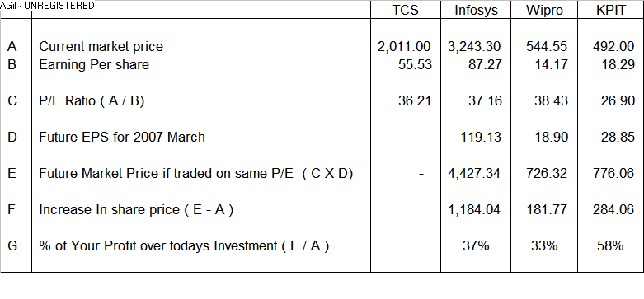Click the Earning Per share row label
Viewport: 644px width, 299px height.
(x=94, y=65)
